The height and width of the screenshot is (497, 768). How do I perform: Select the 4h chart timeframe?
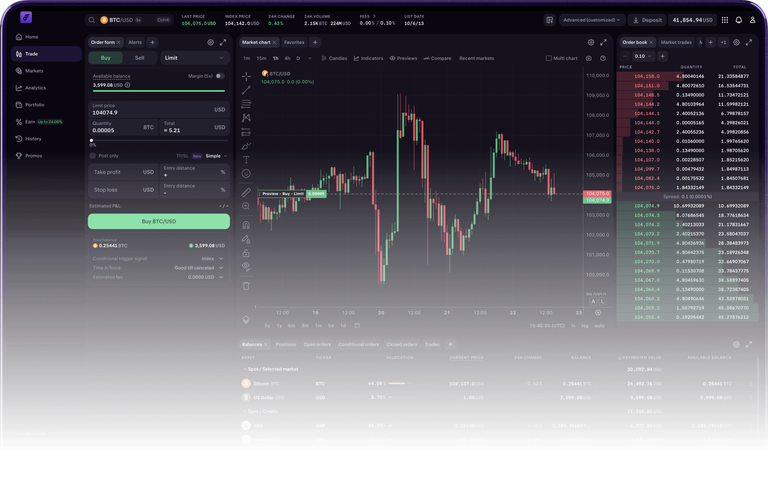pos(288,58)
